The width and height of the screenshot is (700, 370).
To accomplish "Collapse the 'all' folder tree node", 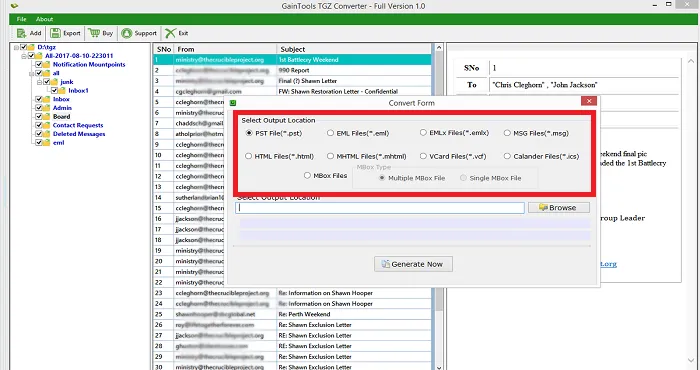I will tap(31, 73).
